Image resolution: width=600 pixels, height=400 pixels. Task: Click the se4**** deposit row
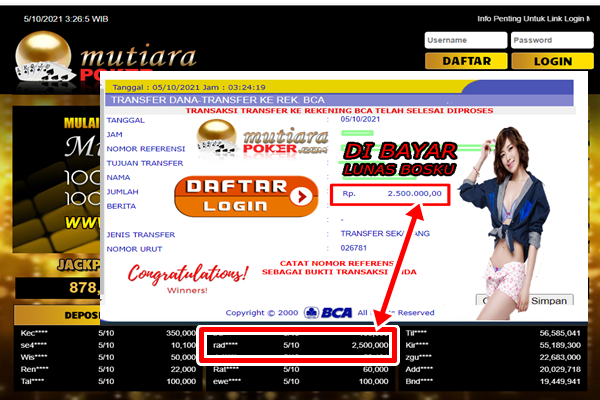pos(108,345)
